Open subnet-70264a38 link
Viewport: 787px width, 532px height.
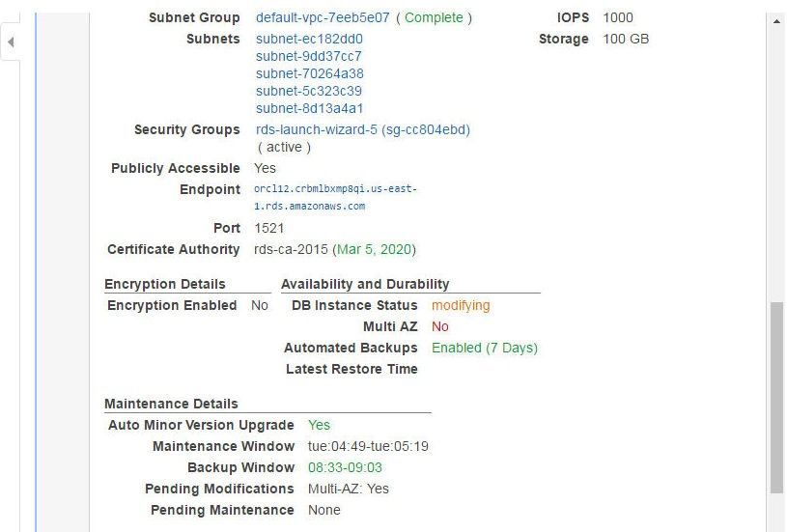coord(310,73)
